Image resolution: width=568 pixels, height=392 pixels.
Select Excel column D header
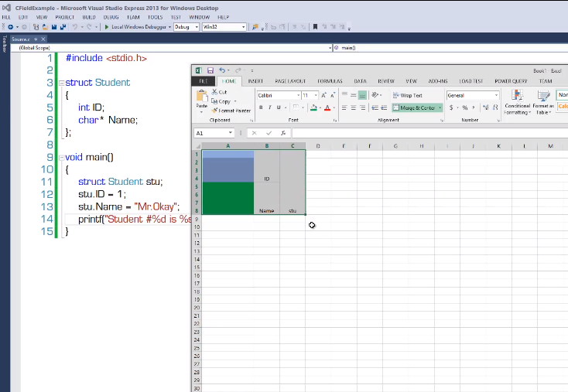[318, 146]
